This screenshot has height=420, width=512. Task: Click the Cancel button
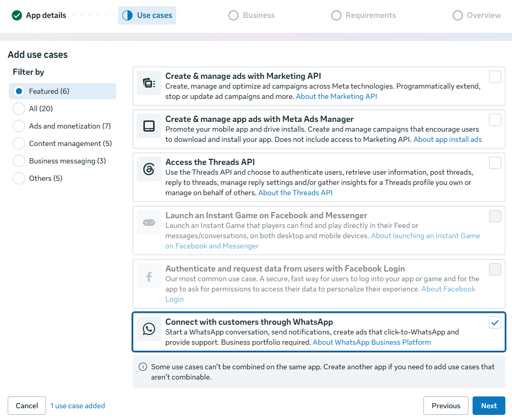27,406
